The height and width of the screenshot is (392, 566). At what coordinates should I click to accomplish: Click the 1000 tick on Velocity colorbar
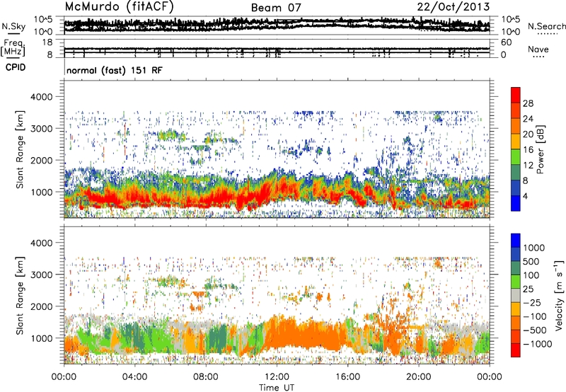coord(533,248)
